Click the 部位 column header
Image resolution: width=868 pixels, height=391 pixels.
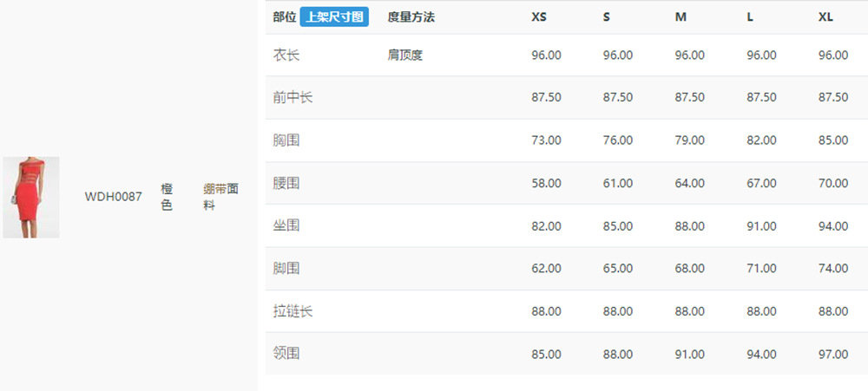(285, 17)
